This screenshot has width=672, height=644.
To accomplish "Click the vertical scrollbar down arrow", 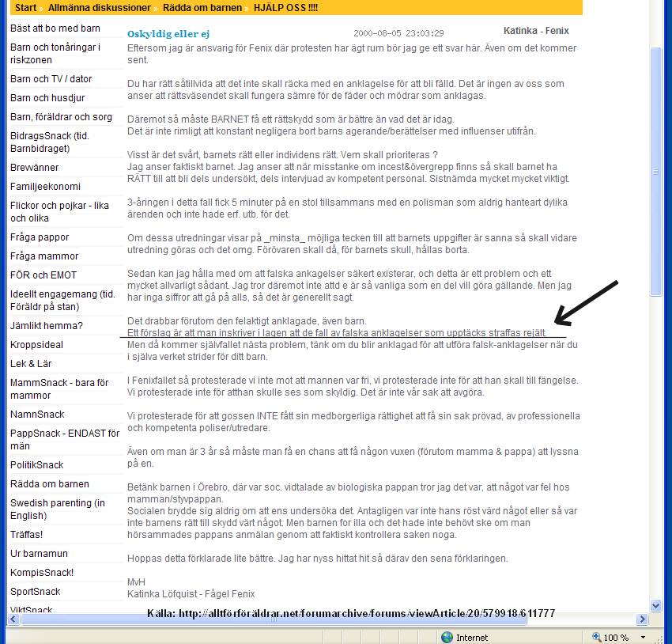I will pyautogui.click(x=655, y=605).
